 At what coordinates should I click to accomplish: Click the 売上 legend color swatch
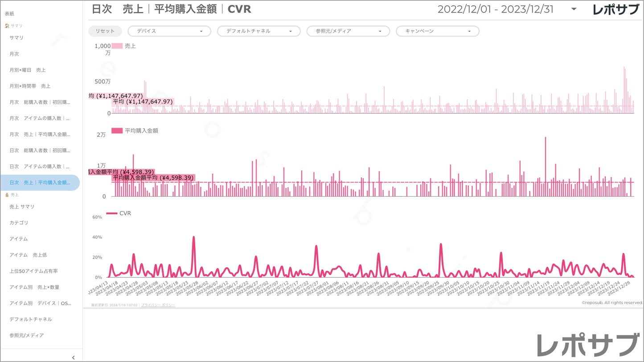click(x=117, y=46)
